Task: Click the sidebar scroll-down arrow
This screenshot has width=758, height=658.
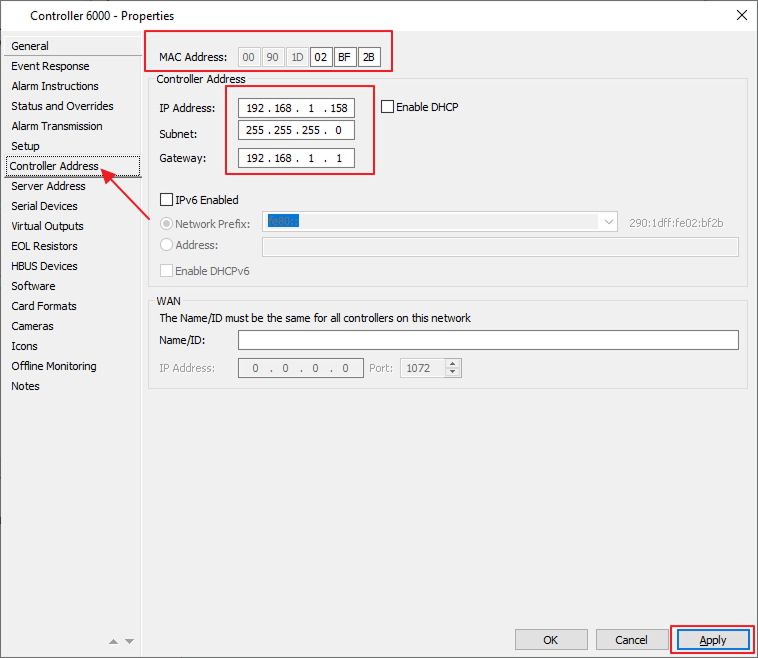Action: tap(129, 641)
